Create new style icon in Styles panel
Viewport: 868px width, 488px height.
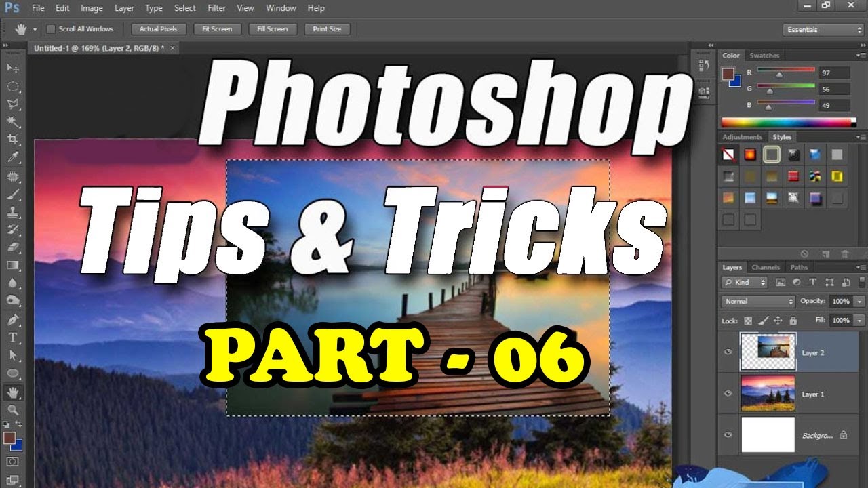point(825,253)
